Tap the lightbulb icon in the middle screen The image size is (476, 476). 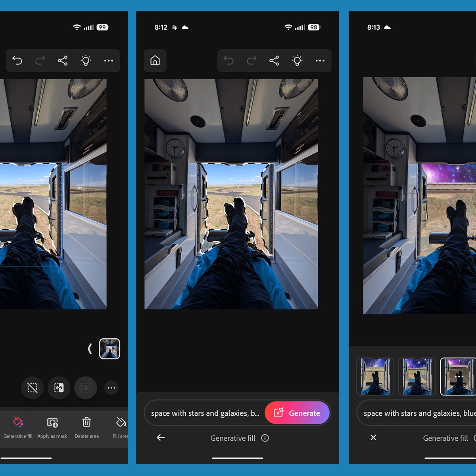(x=297, y=60)
